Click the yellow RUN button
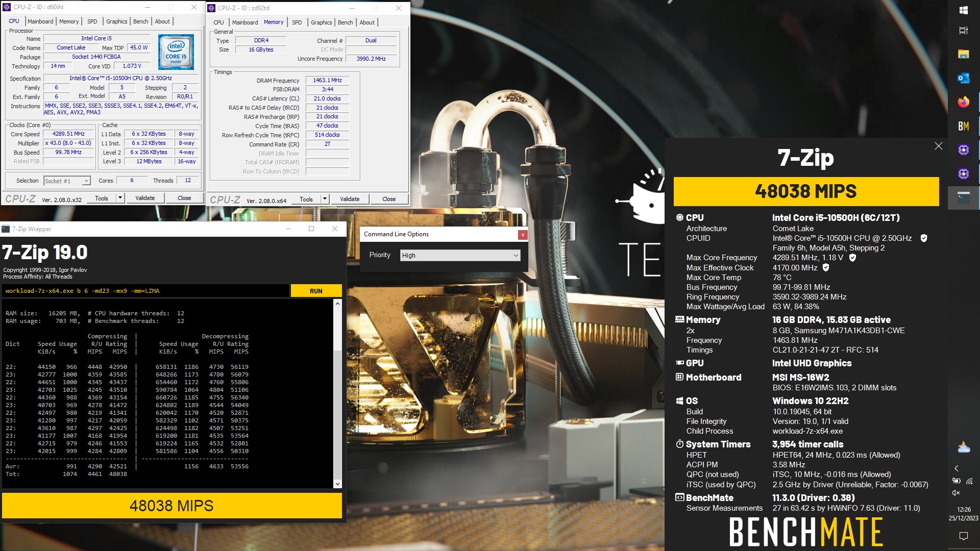This screenshot has width=980, height=551. 316,291
